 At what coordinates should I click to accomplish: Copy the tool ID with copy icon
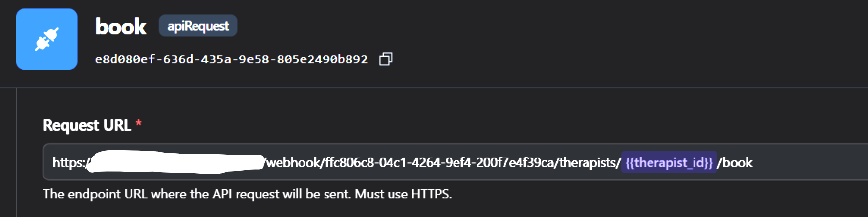coord(386,59)
